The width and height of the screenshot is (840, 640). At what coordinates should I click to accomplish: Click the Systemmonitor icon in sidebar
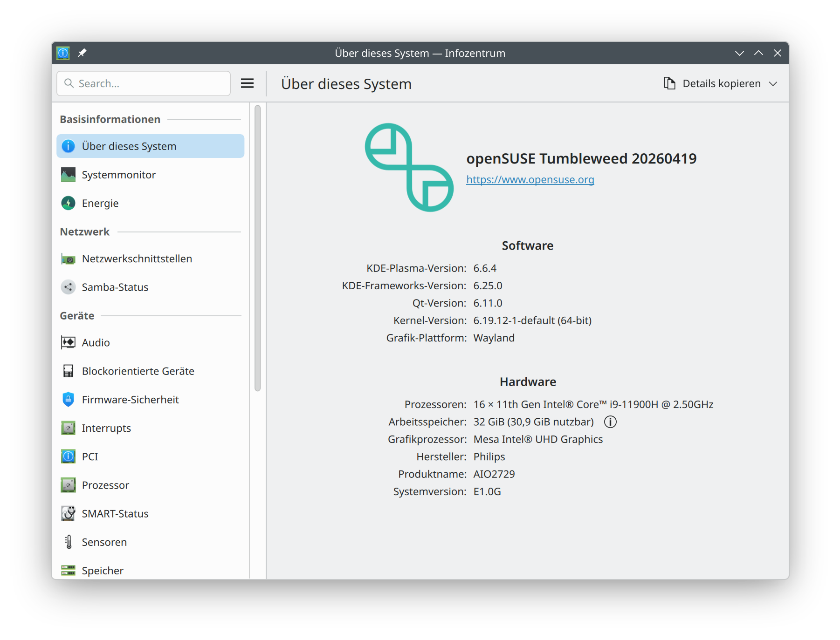pos(68,175)
